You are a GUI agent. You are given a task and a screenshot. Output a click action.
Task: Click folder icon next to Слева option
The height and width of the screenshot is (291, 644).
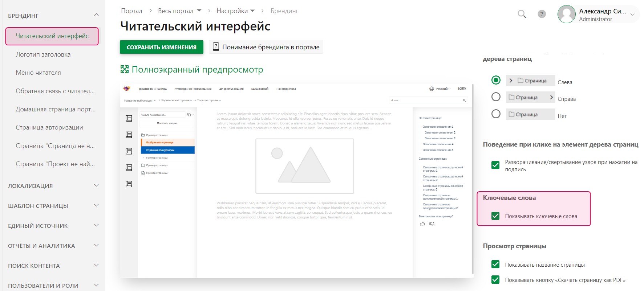[x=521, y=81]
